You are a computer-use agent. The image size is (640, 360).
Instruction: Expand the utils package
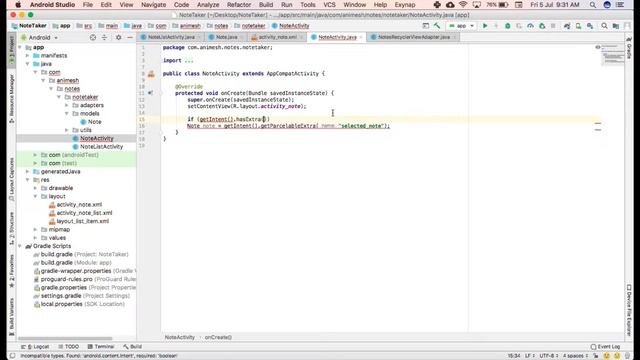point(67,130)
